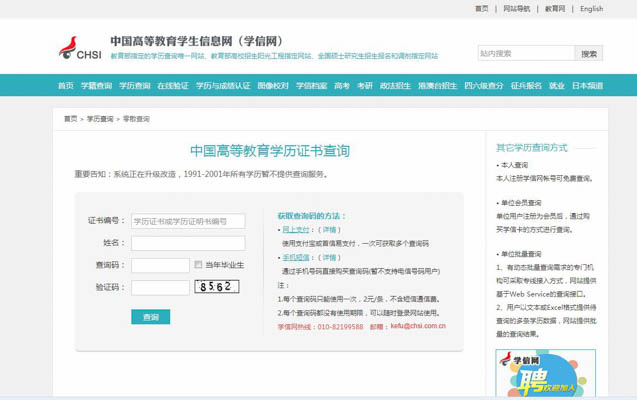Open the 网上支付 link
The image size is (637, 400).
[x=295, y=229]
